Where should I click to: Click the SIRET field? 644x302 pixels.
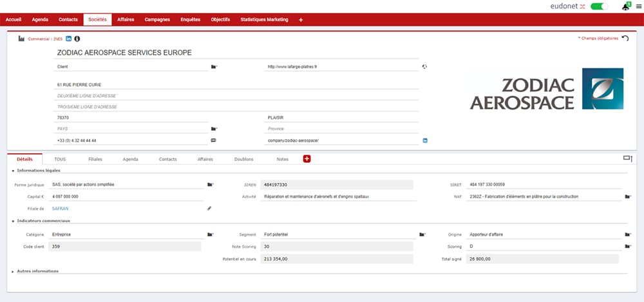coord(544,185)
